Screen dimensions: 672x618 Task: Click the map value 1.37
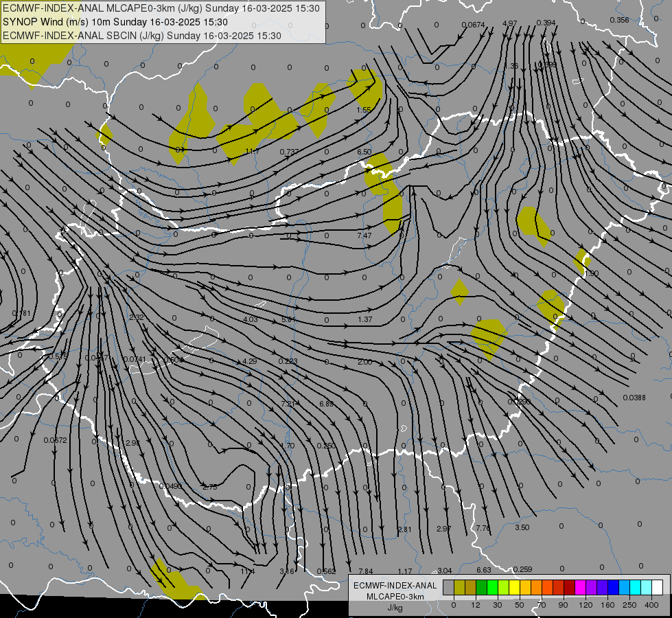click(x=364, y=319)
